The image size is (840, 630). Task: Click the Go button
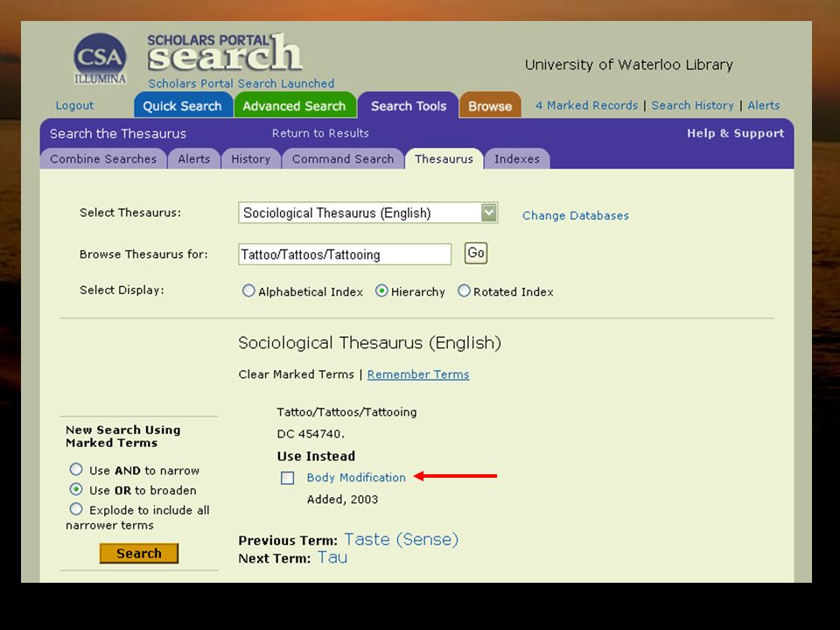click(x=476, y=253)
